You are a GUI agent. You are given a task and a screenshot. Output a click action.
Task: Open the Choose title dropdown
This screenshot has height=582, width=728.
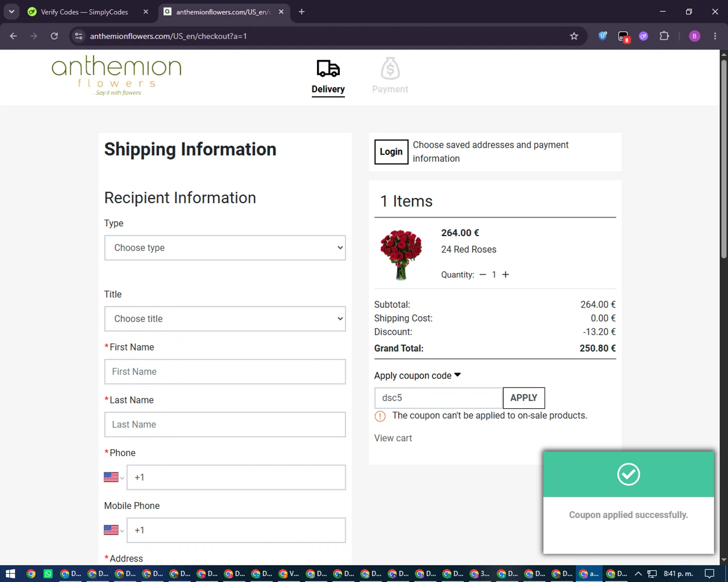click(x=225, y=319)
